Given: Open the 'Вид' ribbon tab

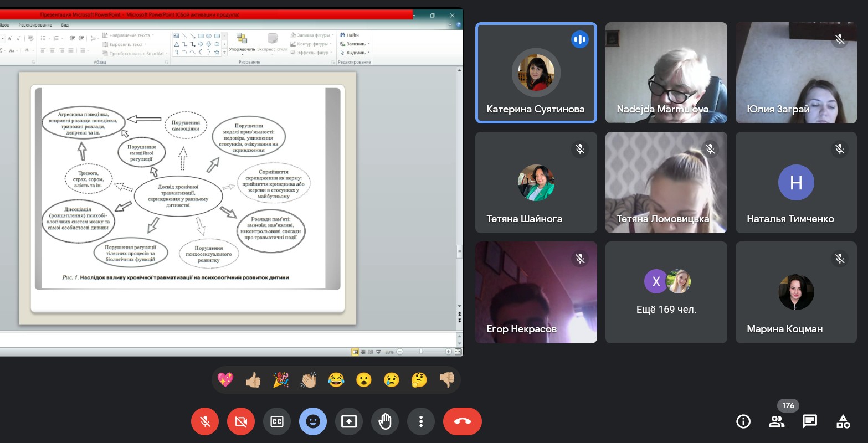Looking at the screenshot, I should [65, 25].
